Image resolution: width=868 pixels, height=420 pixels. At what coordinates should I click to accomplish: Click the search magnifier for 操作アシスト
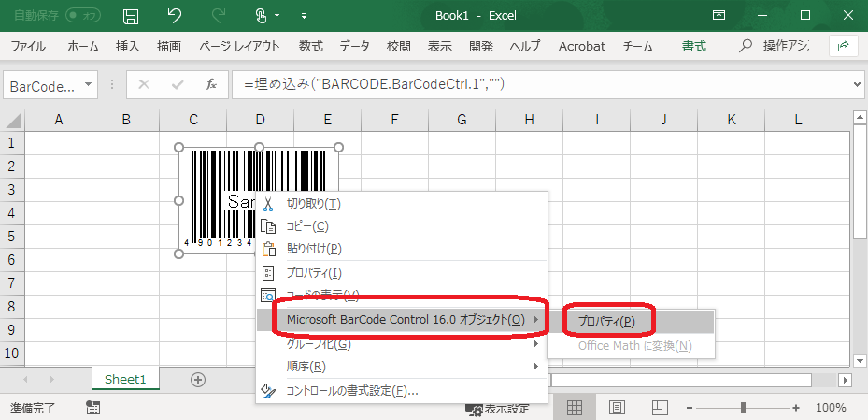[746, 47]
